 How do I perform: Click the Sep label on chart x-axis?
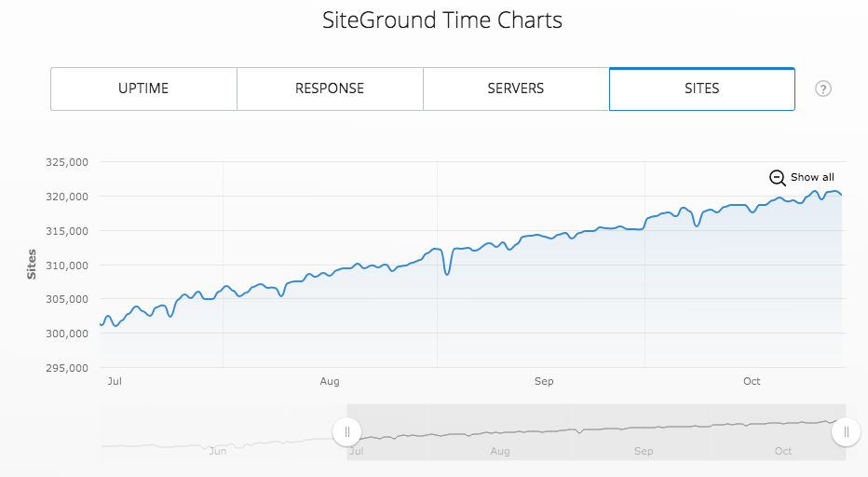tap(544, 381)
